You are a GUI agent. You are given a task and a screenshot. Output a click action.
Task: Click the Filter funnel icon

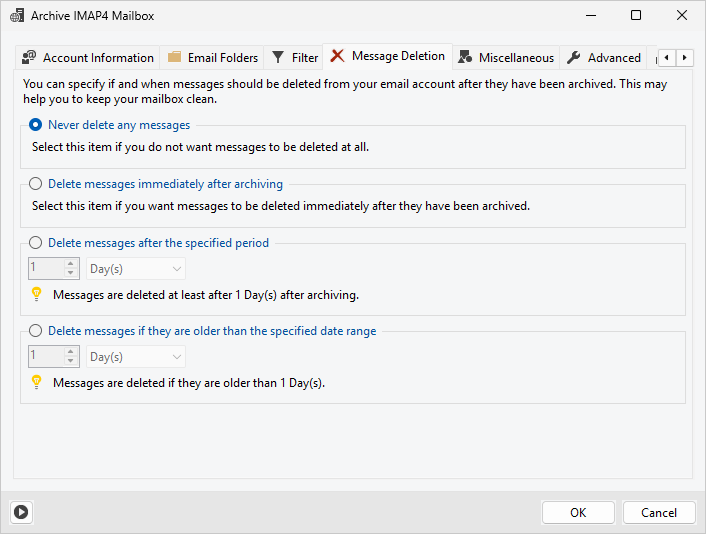279,58
